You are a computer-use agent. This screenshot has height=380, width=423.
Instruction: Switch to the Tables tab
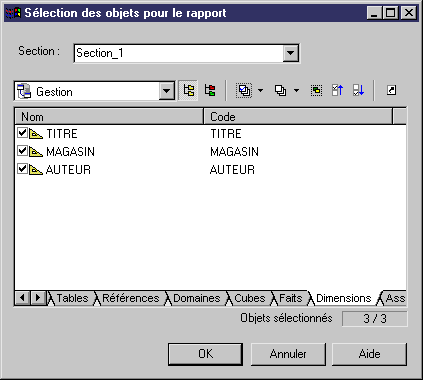click(72, 298)
